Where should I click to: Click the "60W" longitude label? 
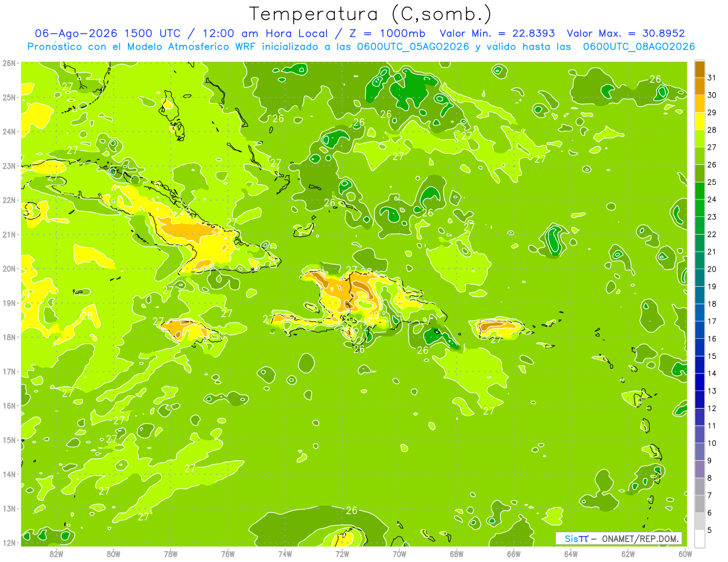[x=685, y=554]
